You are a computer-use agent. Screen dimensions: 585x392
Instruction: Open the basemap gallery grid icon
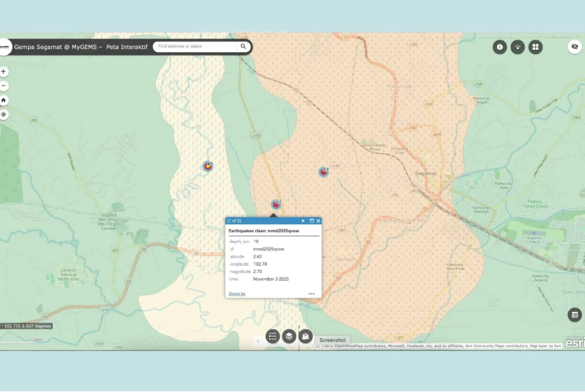535,47
